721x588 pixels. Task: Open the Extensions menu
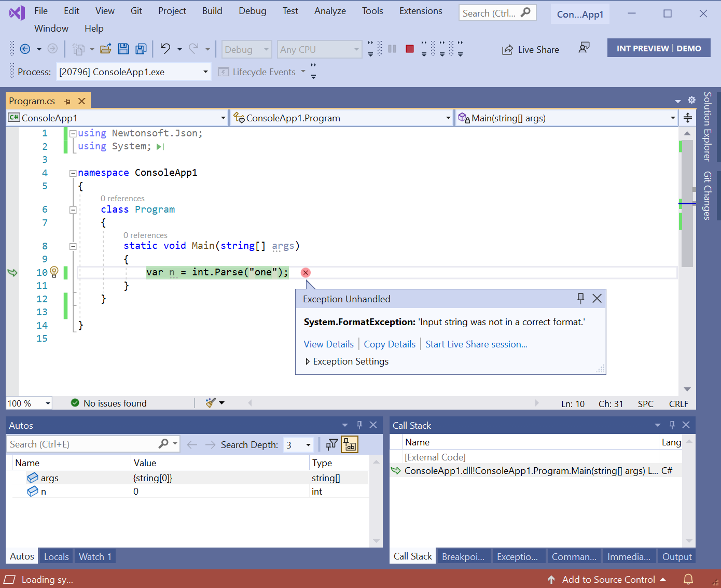tap(421, 11)
